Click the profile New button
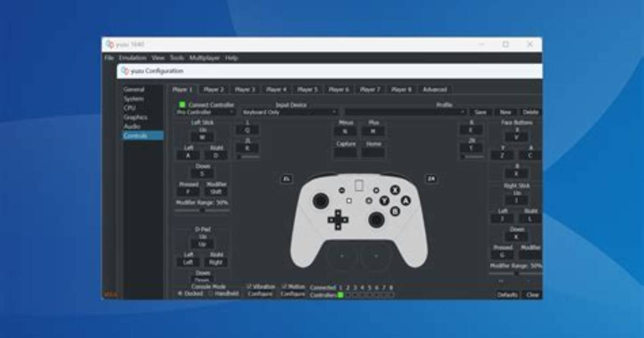644x338 pixels. point(505,112)
